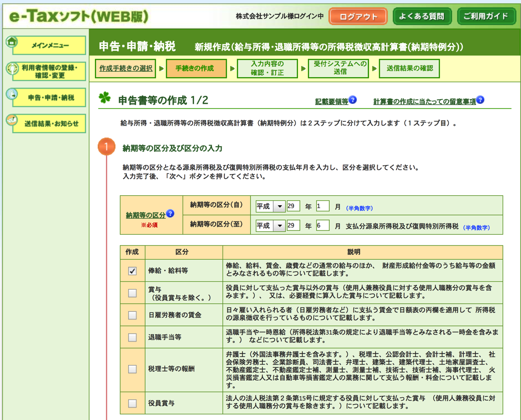Click the user info icon beside 利用者情報の登録

pos(12,68)
